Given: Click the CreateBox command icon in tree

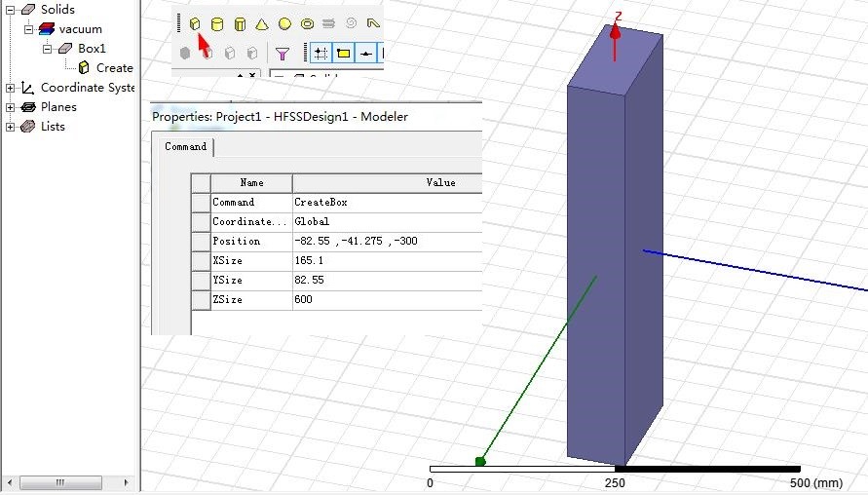Looking at the screenshot, I should click(84, 67).
